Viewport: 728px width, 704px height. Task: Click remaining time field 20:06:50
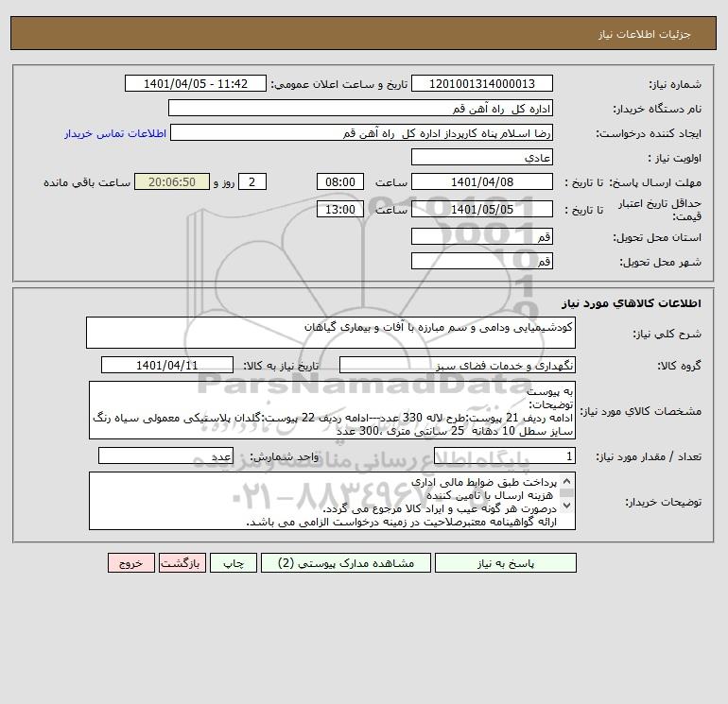[x=172, y=182]
